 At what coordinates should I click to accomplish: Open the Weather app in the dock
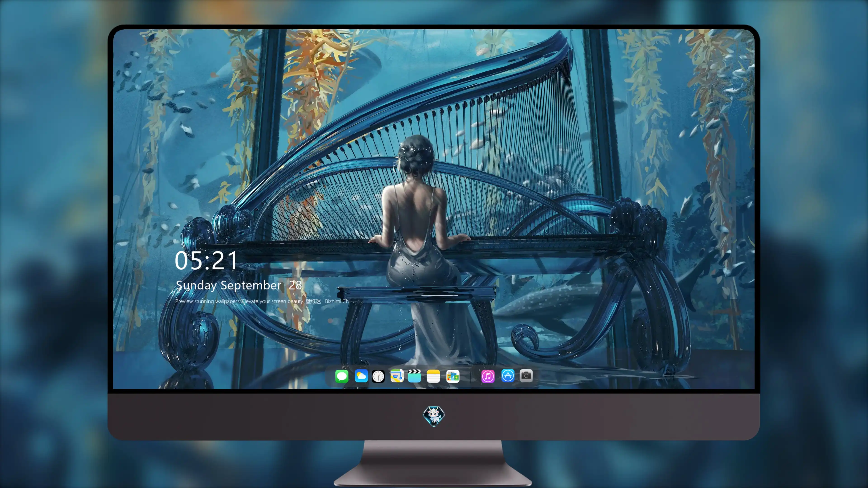point(361,376)
